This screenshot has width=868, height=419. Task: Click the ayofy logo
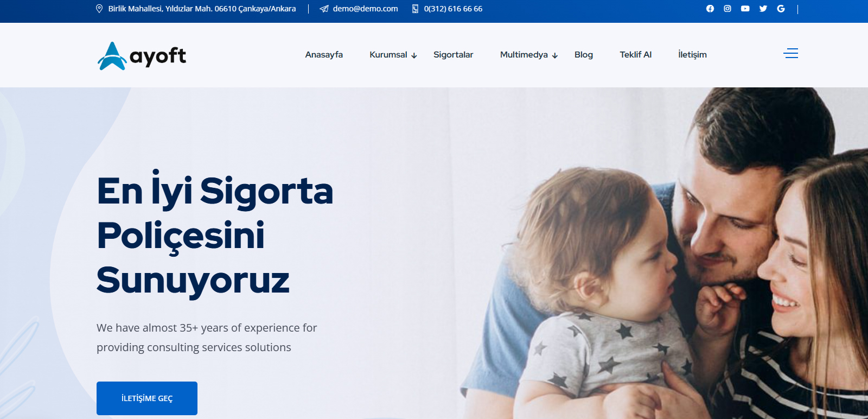(142, 56)
